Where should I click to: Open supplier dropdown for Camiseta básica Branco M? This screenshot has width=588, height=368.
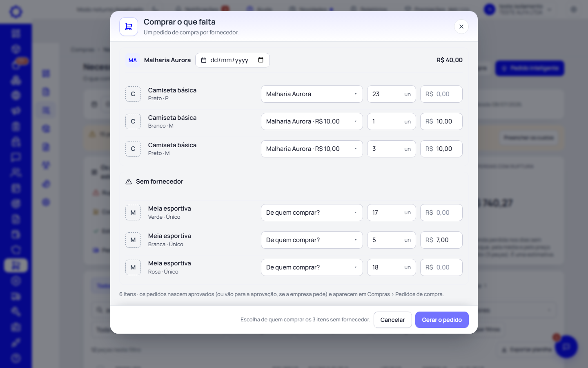coord(312,121)
